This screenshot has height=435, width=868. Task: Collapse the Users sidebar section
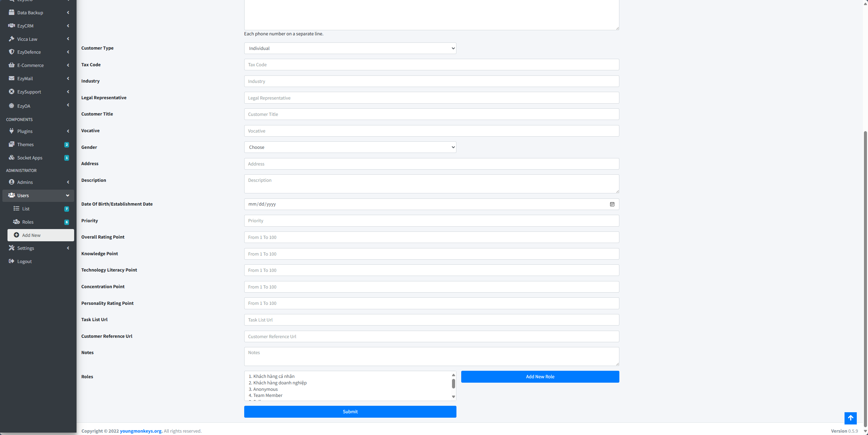tap(38, 195)
